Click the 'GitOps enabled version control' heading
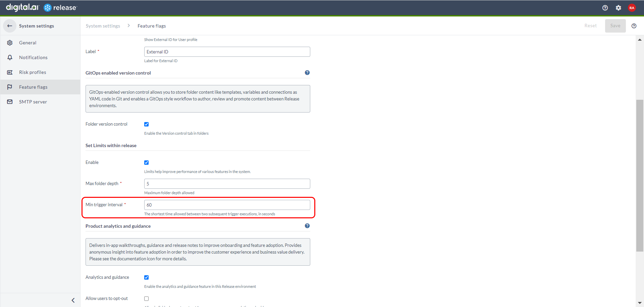 pos(118,73)
